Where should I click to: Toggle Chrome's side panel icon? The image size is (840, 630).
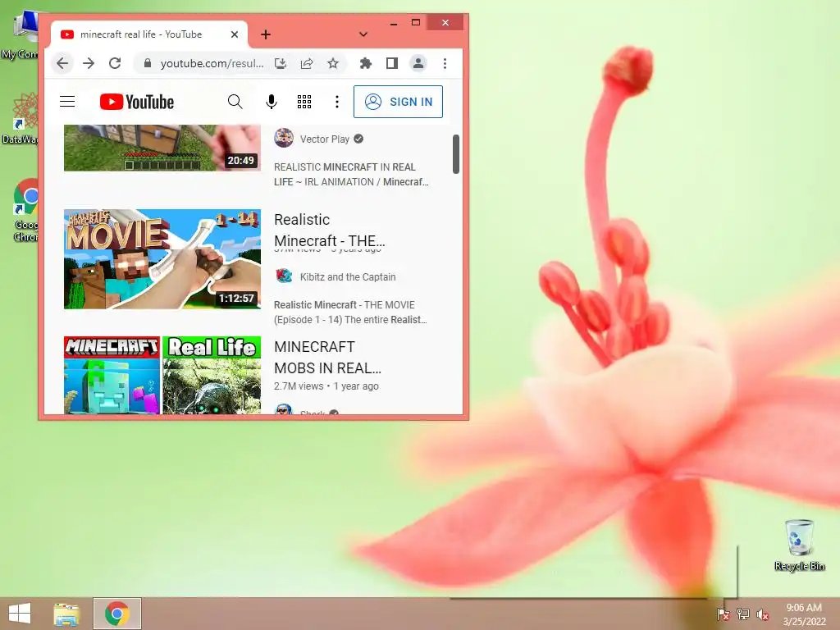point(392,63)
